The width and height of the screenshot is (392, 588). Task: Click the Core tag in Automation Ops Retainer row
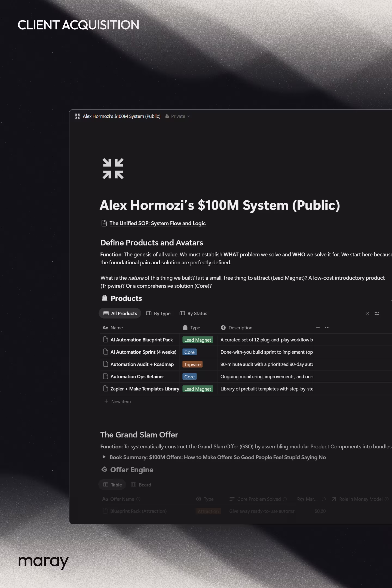point(189,376)
